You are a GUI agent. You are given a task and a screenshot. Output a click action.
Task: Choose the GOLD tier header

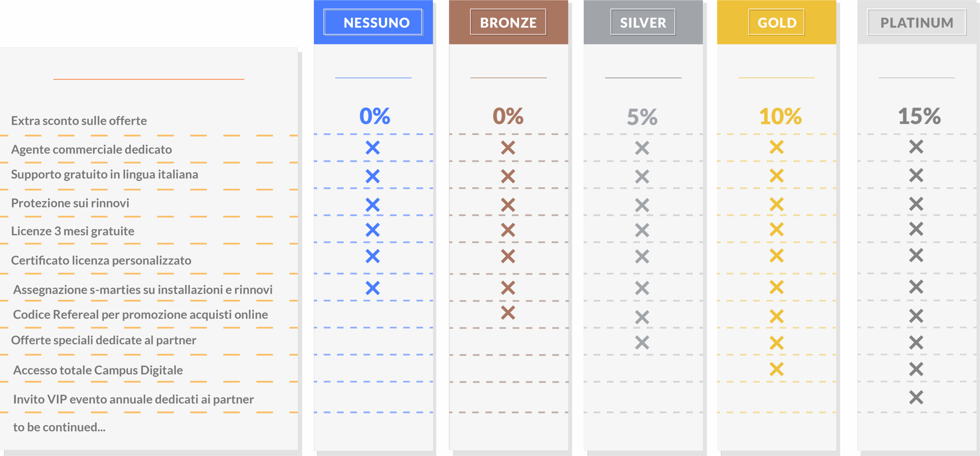tap(777, 23)
